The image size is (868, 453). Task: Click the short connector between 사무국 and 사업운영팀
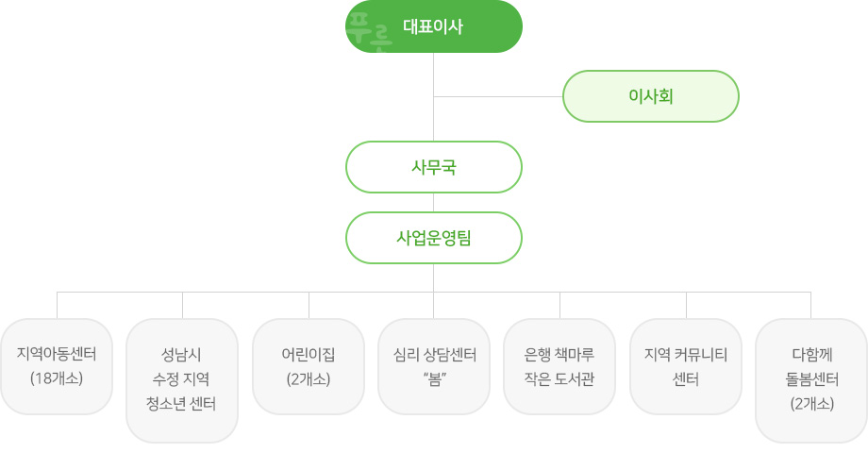(433, 203)
